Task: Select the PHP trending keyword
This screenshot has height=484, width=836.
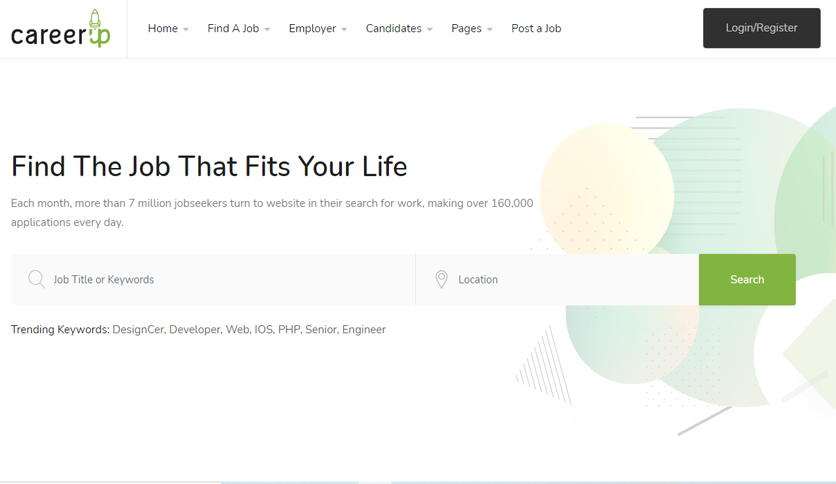Action: [290, 329]
